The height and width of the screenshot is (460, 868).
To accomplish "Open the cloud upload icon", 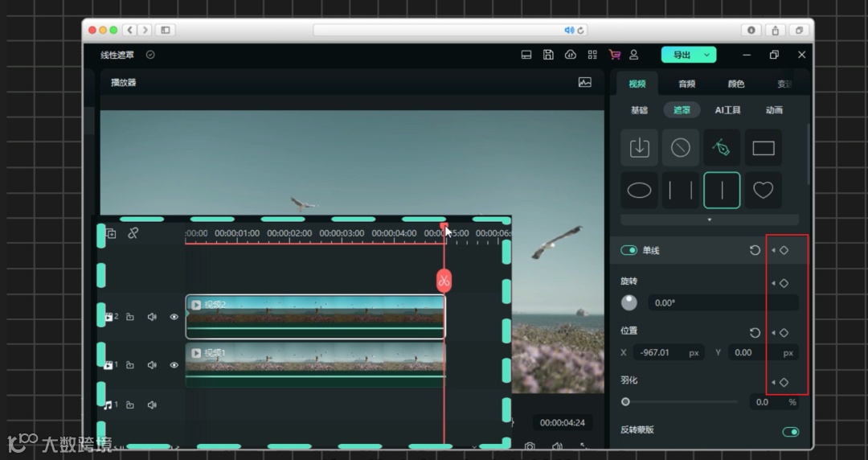I will [570, 55].
